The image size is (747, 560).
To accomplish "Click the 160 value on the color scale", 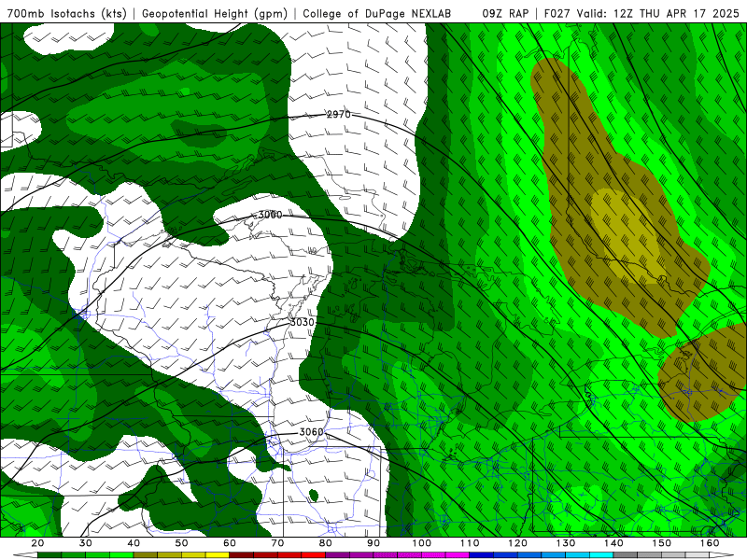I will 710,543.
